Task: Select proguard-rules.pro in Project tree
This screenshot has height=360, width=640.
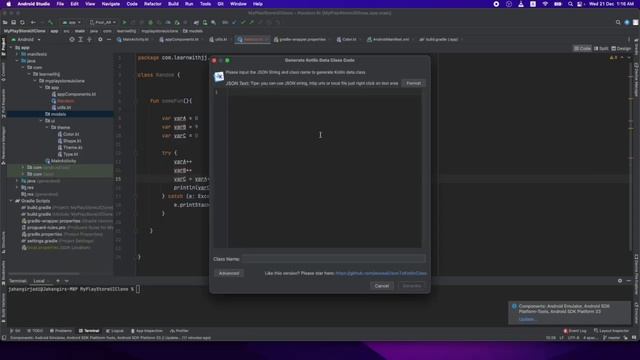Action: tap(46, 227)
